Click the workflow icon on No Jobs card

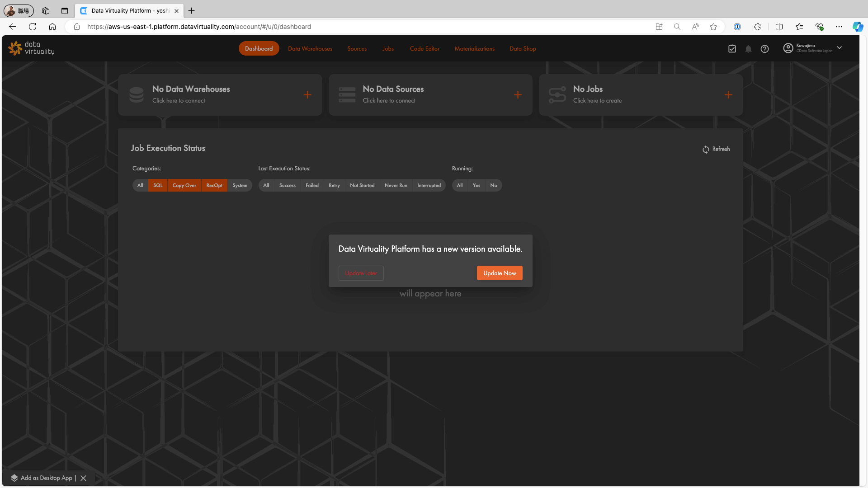557,95
